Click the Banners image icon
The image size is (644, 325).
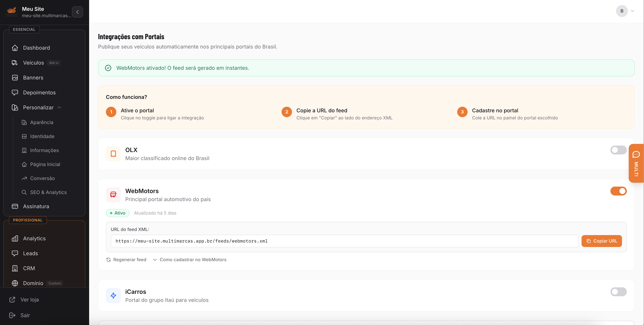coord(15,78)
